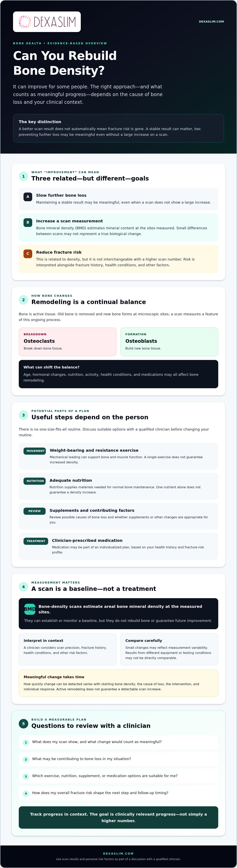Select the section 1 number circle

pos(23,176)
